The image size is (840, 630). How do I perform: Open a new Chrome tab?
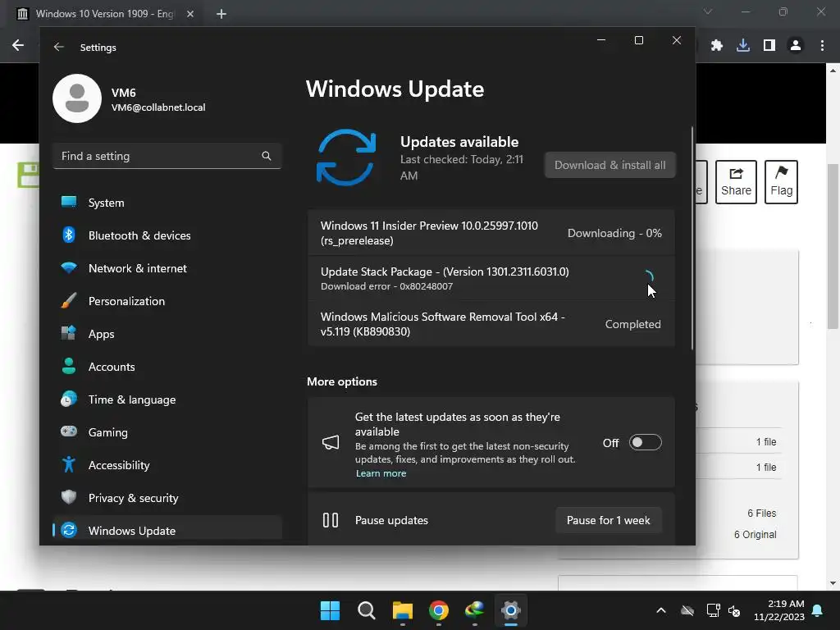tap(221, 14)
